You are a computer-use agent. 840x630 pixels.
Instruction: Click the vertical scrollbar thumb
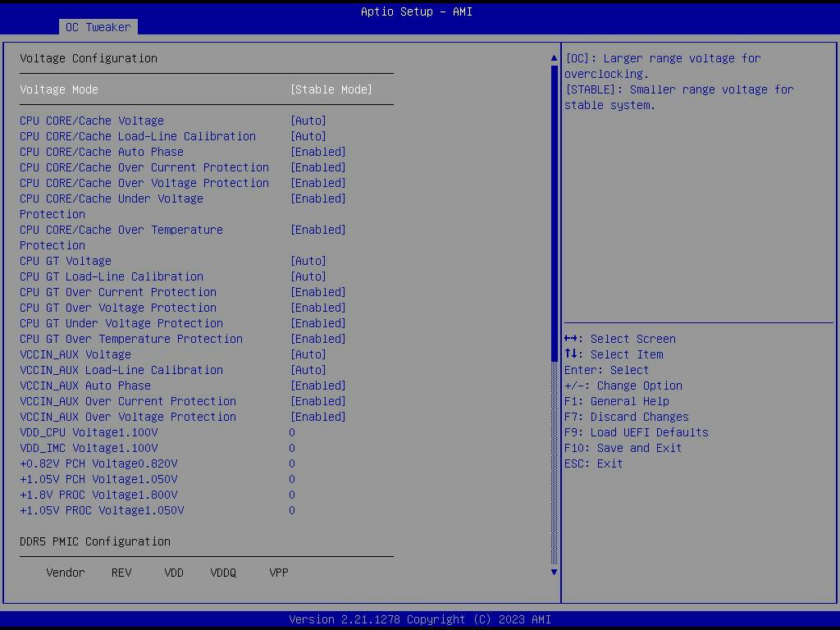coord(554,213)
